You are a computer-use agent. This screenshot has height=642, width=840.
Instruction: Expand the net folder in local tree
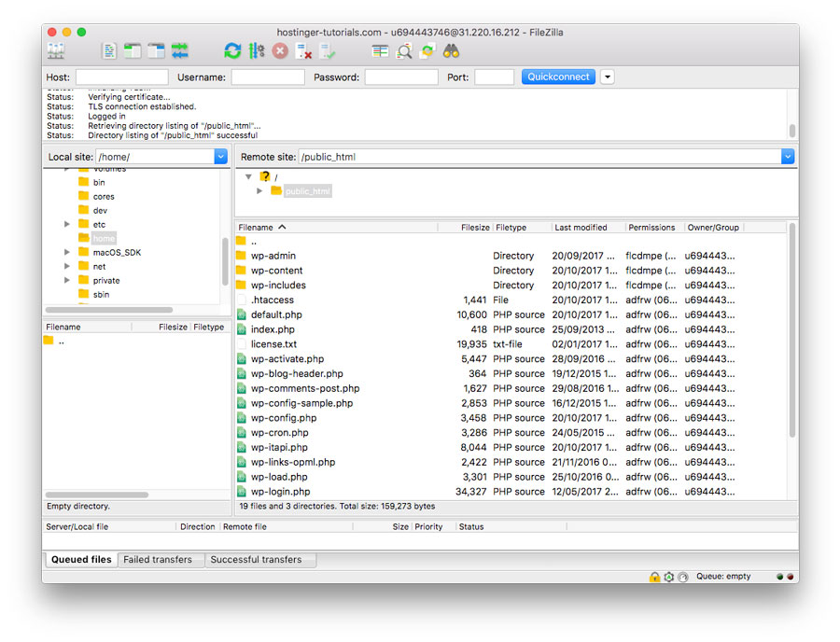[x=67, y=266]
